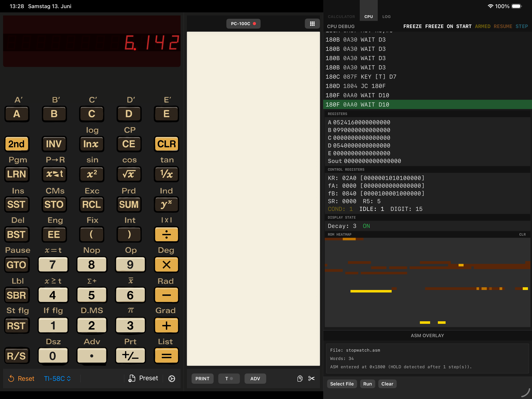Tap the x squared key
Image resolution: width=532 pixels, height=399 pixels.
click(92, 174)
